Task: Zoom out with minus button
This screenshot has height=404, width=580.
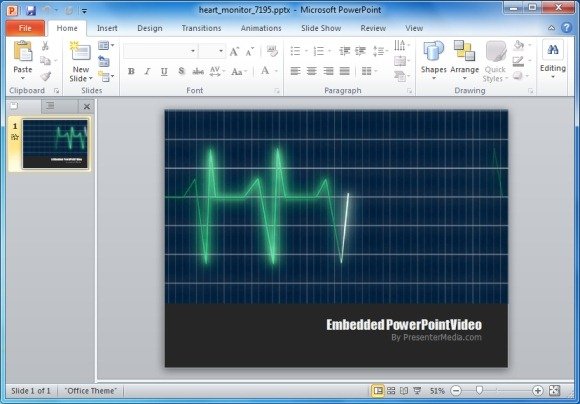Action: pos(456,390)
